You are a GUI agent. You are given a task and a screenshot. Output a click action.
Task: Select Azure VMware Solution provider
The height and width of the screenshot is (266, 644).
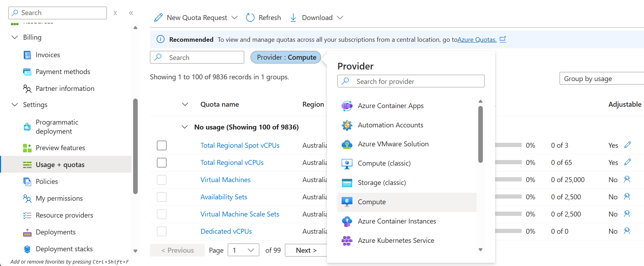[x=407, y=144]
